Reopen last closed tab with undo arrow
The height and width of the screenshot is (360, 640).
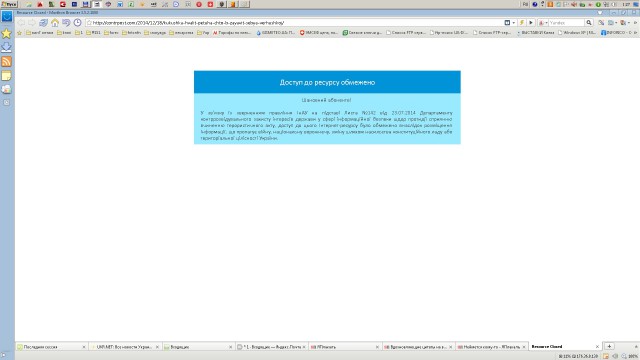(x=66, y=23)
